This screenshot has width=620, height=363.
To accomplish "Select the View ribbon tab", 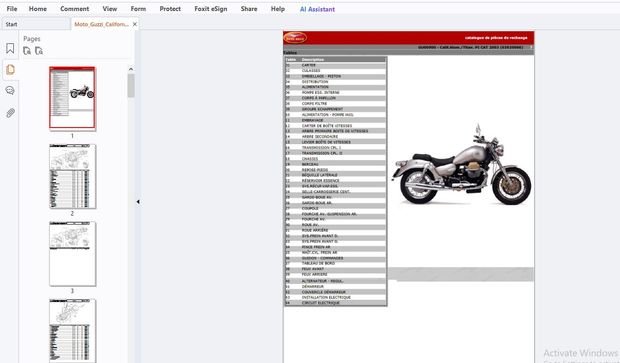I will [110, 9].
